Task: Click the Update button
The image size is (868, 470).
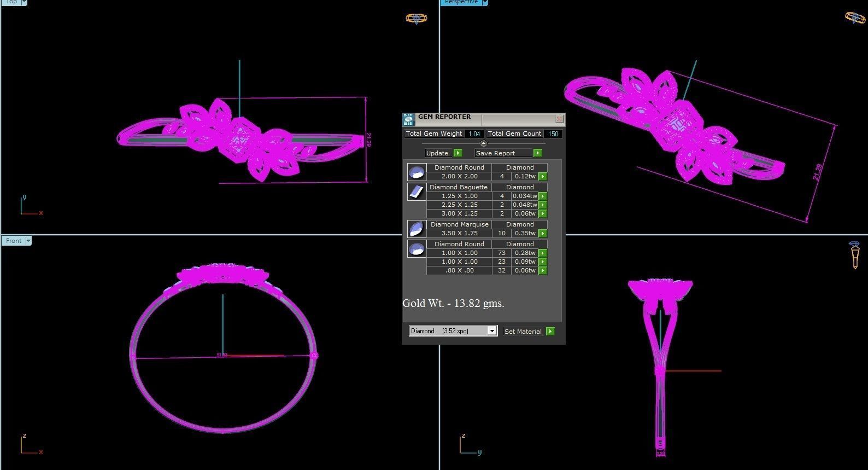Action: [x=439, y=153]
